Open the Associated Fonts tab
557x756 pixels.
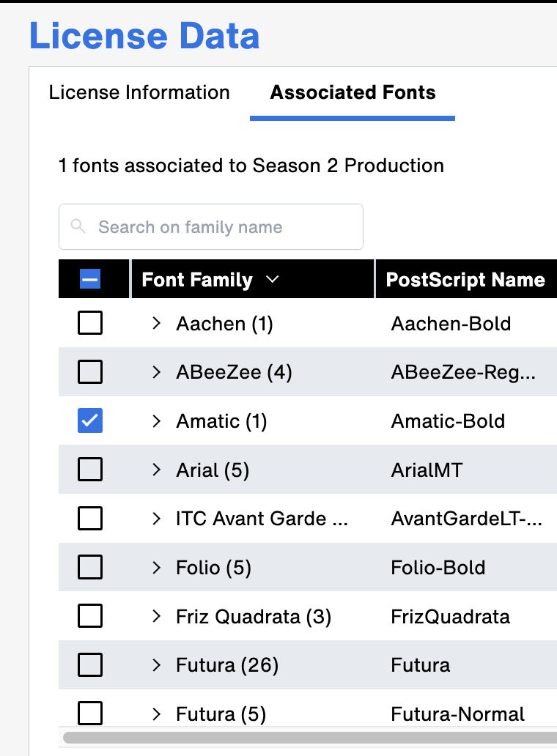(353, 92)
